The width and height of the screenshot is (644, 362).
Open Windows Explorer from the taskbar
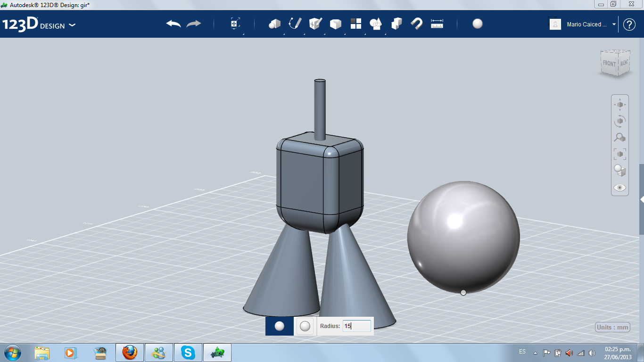pyautogui.click(x=42, y=353)
